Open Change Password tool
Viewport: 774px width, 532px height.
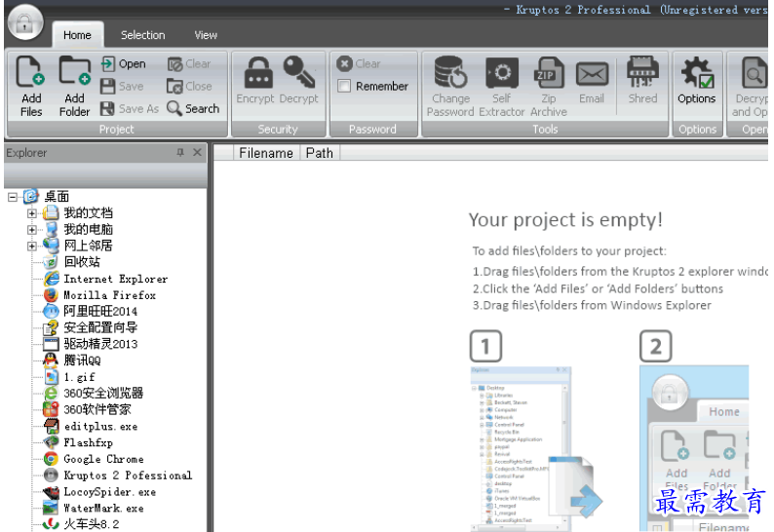click(x=450, y=87)
